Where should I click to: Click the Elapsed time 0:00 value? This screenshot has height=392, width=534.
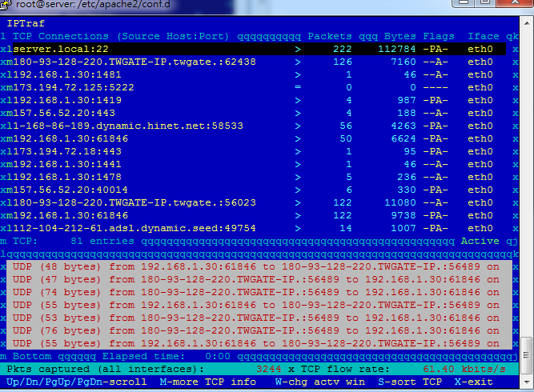tap(218, 357)
